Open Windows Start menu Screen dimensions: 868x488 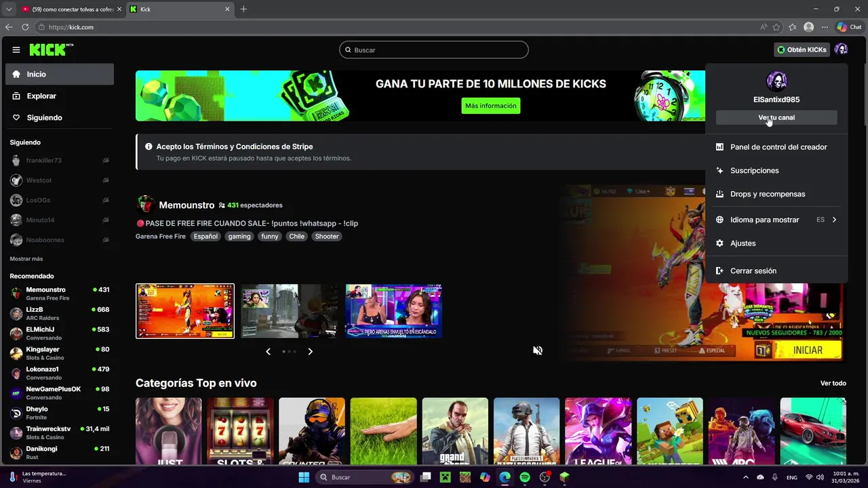point(304,477)
